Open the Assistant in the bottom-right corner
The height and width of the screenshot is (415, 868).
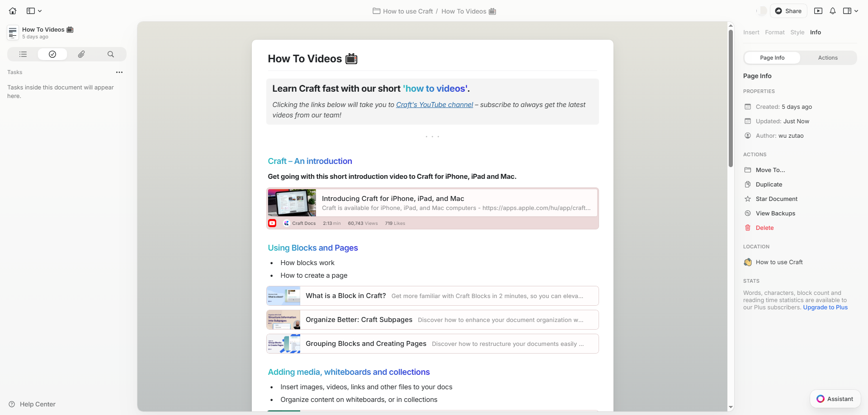835,399
